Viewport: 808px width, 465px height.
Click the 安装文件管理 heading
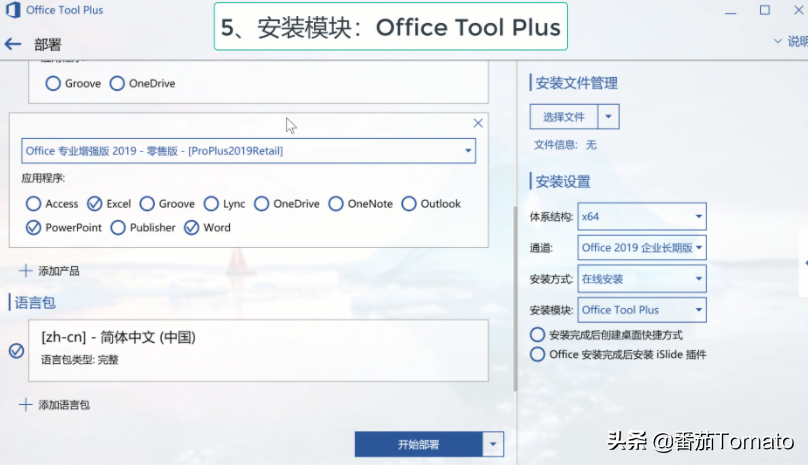(577, 83)
